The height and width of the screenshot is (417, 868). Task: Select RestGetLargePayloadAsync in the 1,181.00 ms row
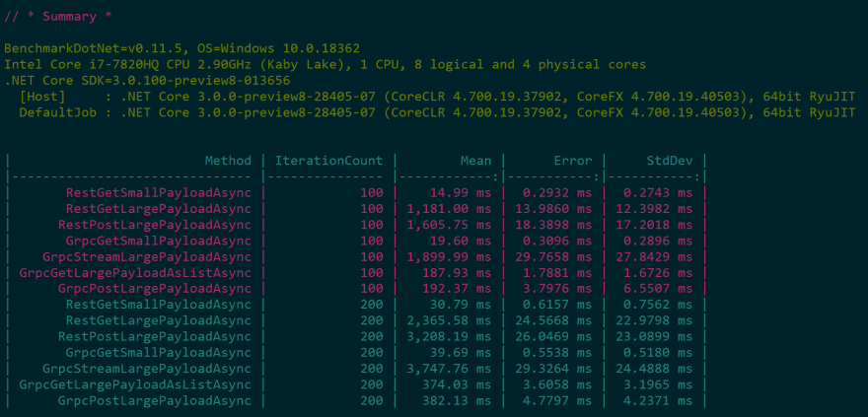[159, 209]
